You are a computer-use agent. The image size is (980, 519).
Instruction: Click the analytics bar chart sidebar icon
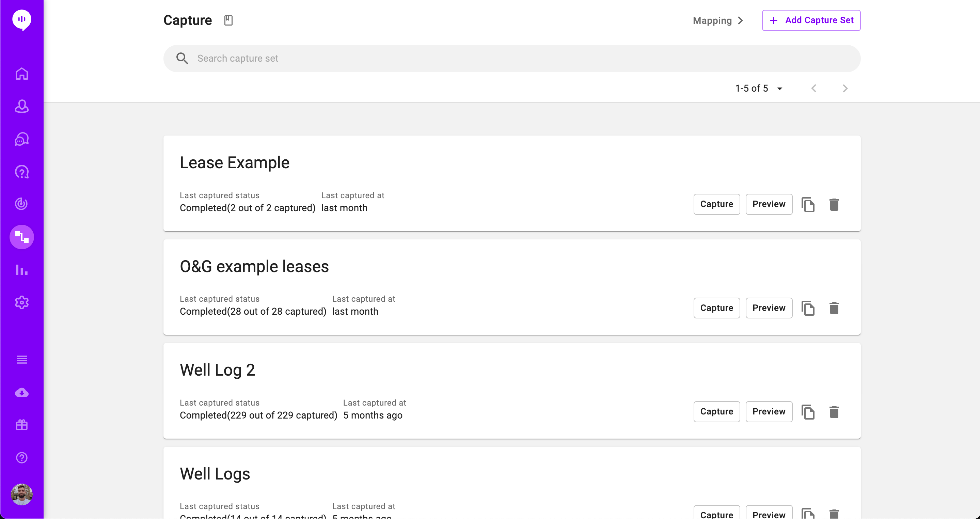point(22,270)
